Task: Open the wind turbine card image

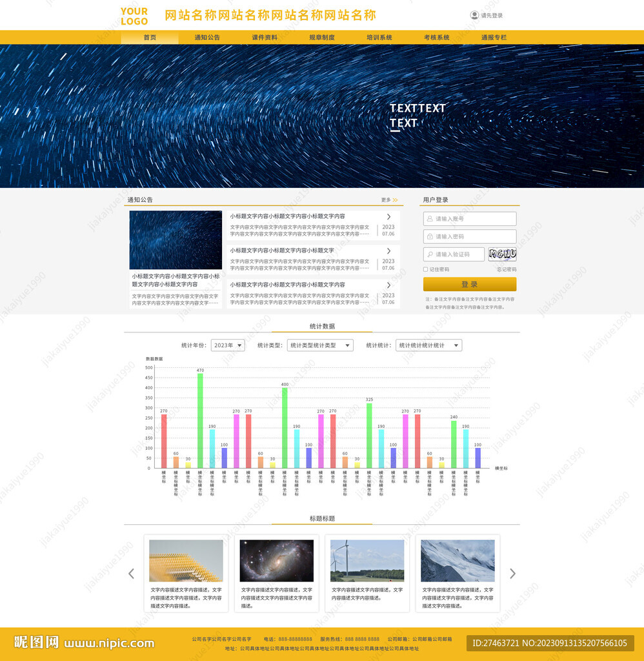Action: click(367, 561)
